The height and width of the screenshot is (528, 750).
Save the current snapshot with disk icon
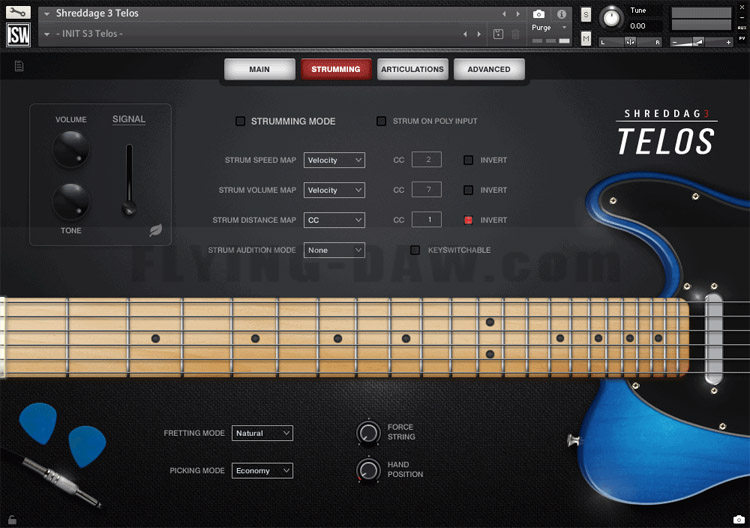point(498,34)
